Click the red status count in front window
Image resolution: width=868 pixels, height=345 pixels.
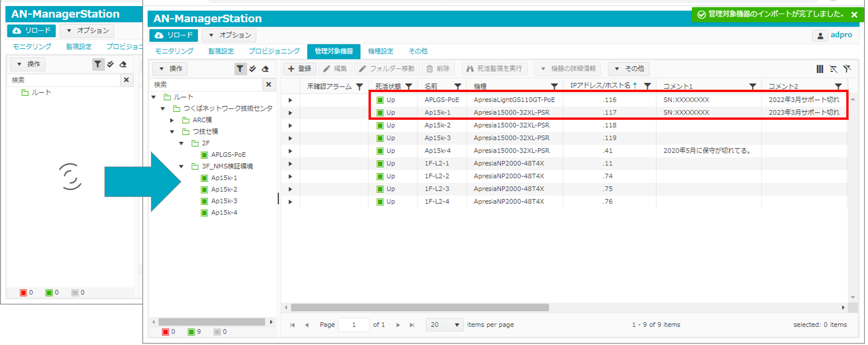coord(169,332)
